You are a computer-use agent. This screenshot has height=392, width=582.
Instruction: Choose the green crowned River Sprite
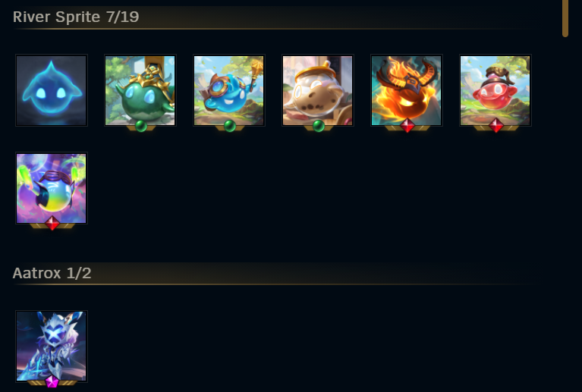[x=140, y=90]
